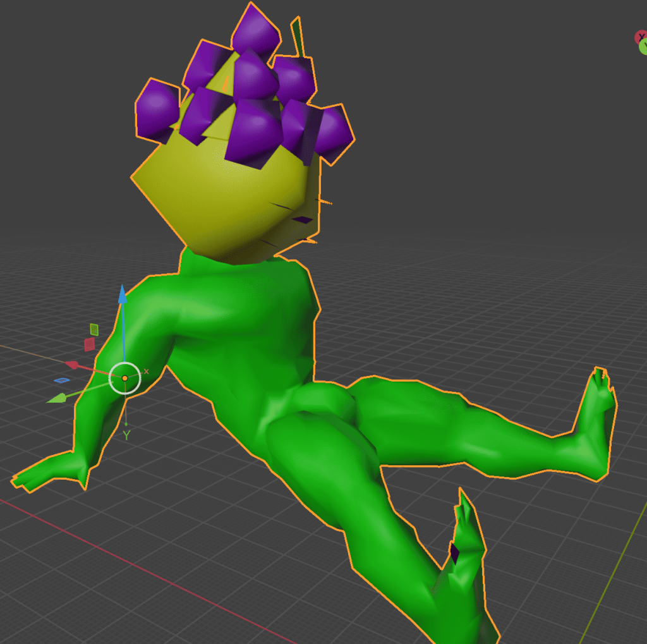Click the yellow-green square plane handle on gizmo
This screenshot has height=644, width=647.
click(94, 329)
